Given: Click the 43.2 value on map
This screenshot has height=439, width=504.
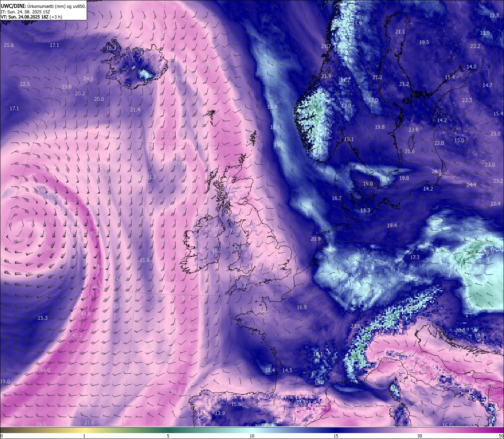Looking at the screenshot, I should tap(77, 335).
